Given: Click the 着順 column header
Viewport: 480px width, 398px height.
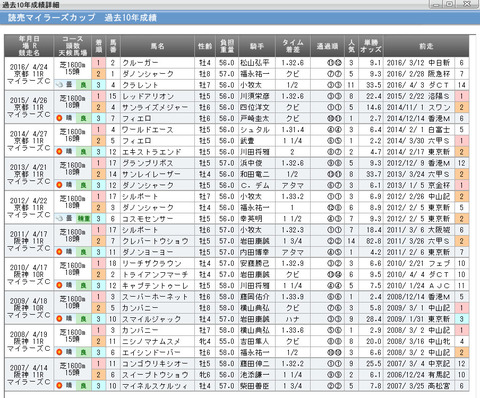Looking at the screenshot, I should (x=99, y=46).
